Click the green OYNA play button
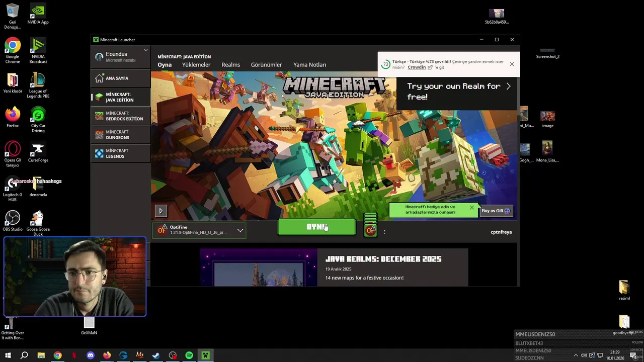This screenshot has height=362, width=644. point(316,227)
